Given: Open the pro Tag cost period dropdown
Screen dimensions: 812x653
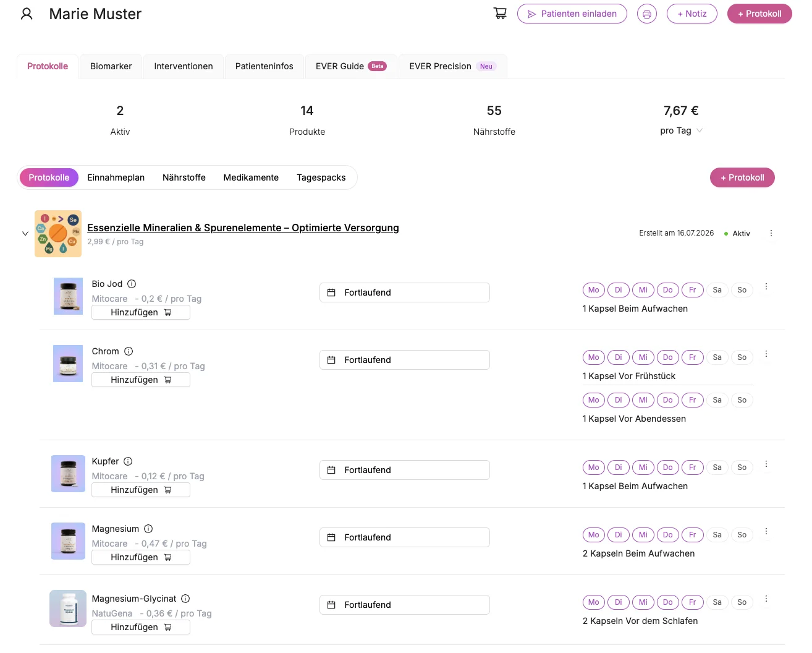Looking at the screenshot, I should tap(682, 130).
